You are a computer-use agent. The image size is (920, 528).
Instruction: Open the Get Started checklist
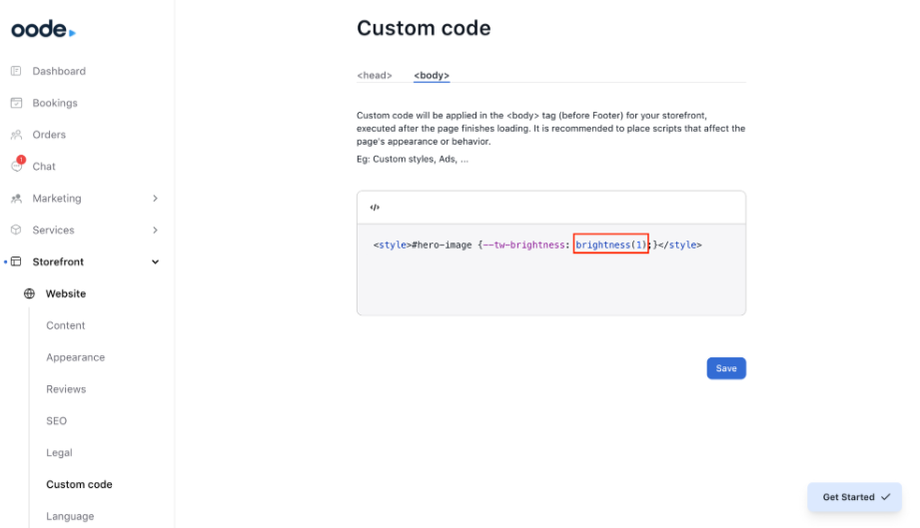point(855,497)
